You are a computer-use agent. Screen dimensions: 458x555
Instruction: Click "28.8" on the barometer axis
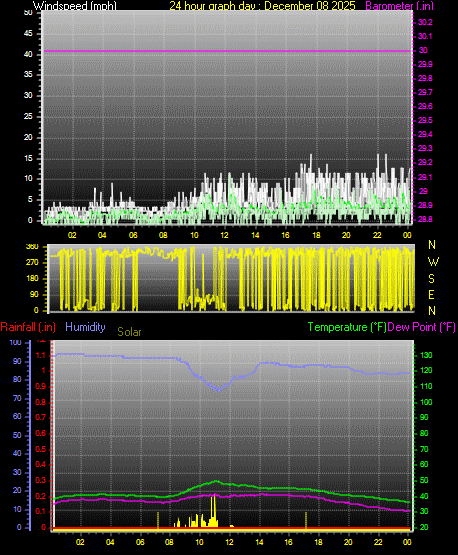point(425,219)
